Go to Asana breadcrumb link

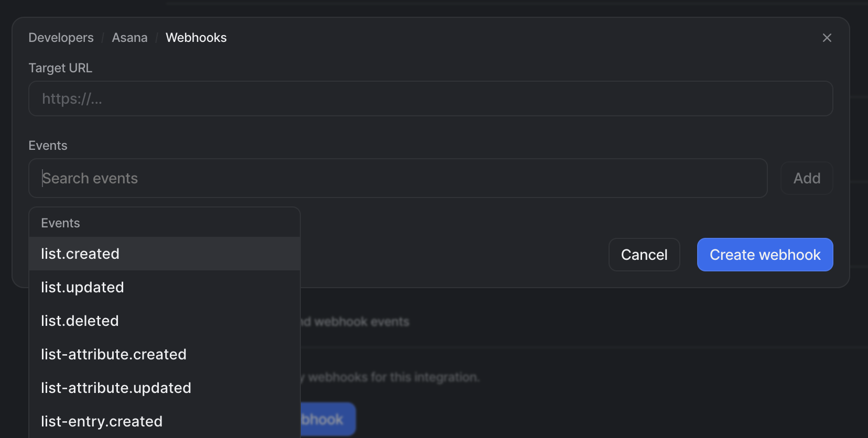[x=129, y=38]
